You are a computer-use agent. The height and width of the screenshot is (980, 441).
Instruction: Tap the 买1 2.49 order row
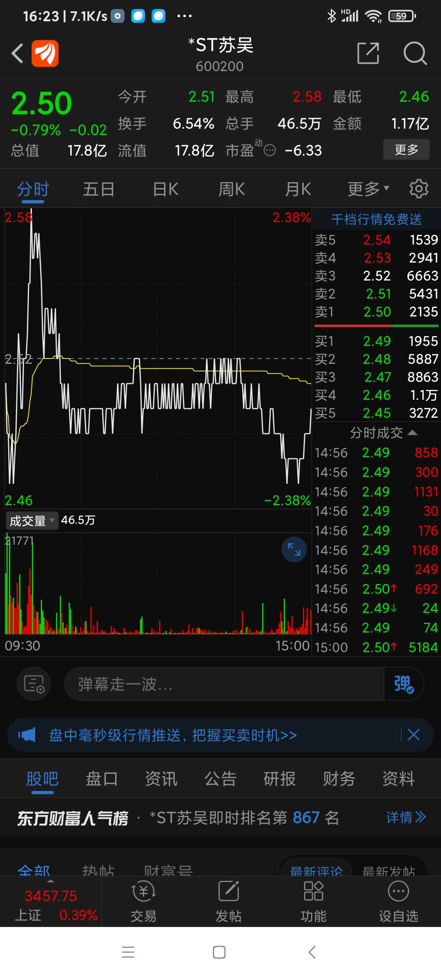point(376,341)
